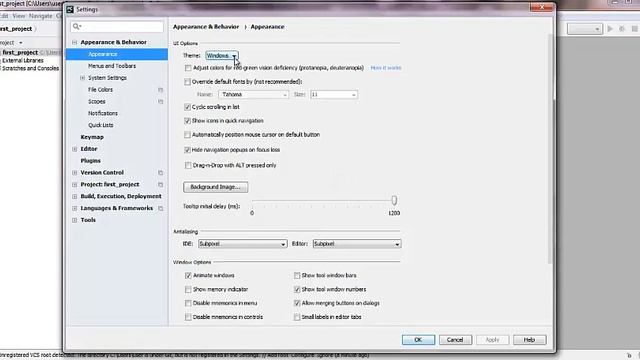The image size is (640, 360).
Task: Toggle hide navigation popups on focus loss
Action: tap(187, 150)
